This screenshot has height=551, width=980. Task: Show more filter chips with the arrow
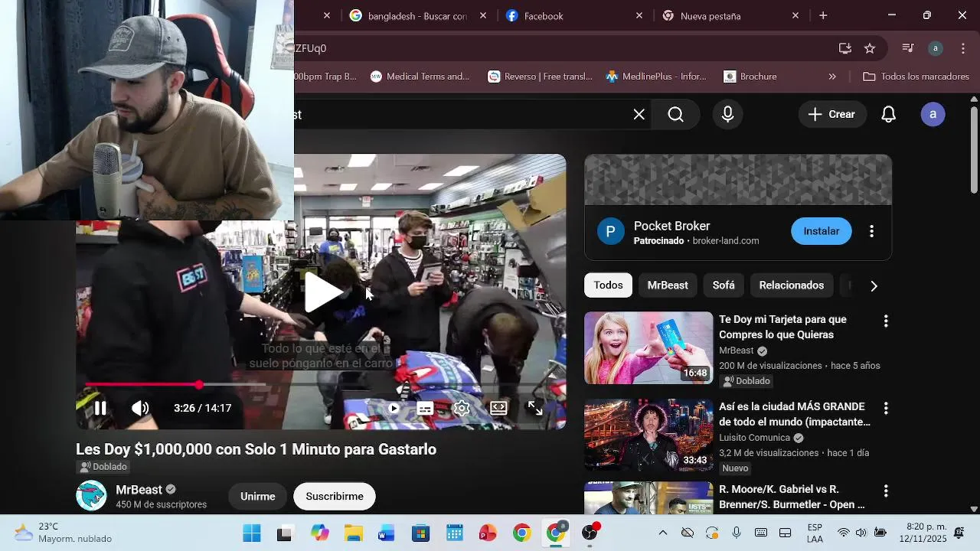click(x=874, y=285)
